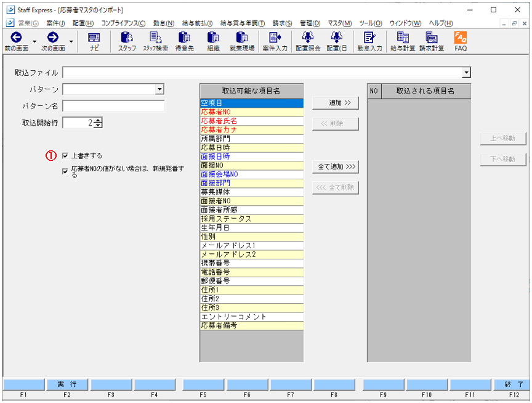The width and height of the screenshot is (532, 403).
Task: Open the 請求計算 billing icon
Action: (432, 41)
